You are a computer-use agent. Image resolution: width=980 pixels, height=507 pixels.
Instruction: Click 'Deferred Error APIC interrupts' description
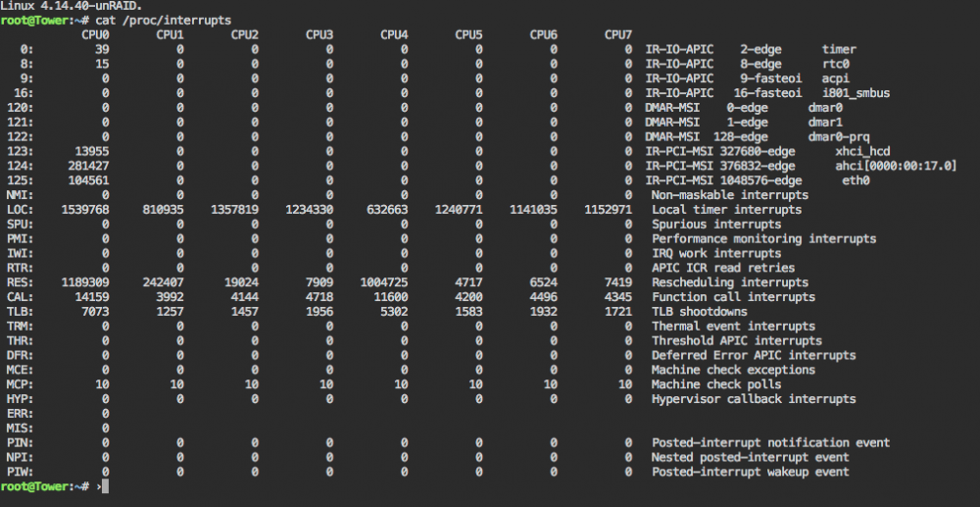point(754,355)
